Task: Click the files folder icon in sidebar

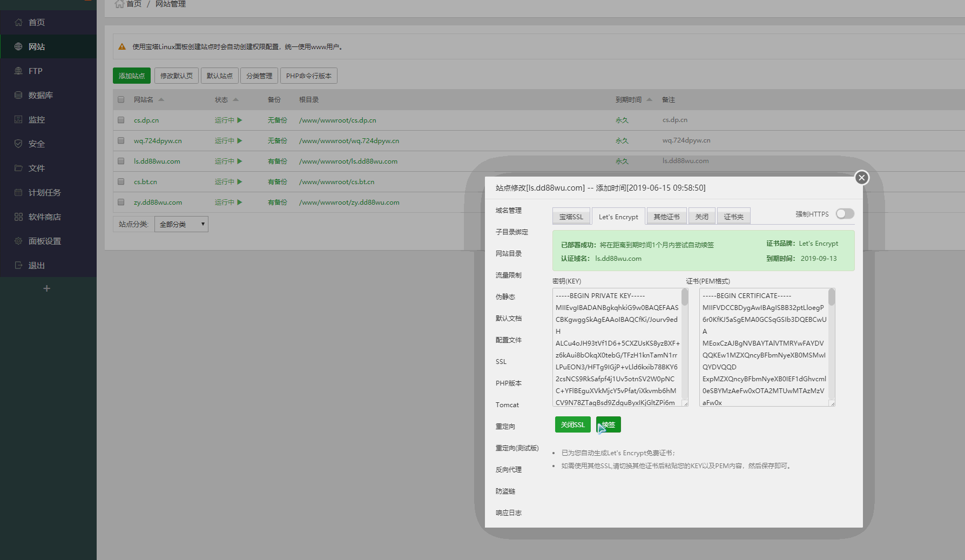Action: [18, 168]
